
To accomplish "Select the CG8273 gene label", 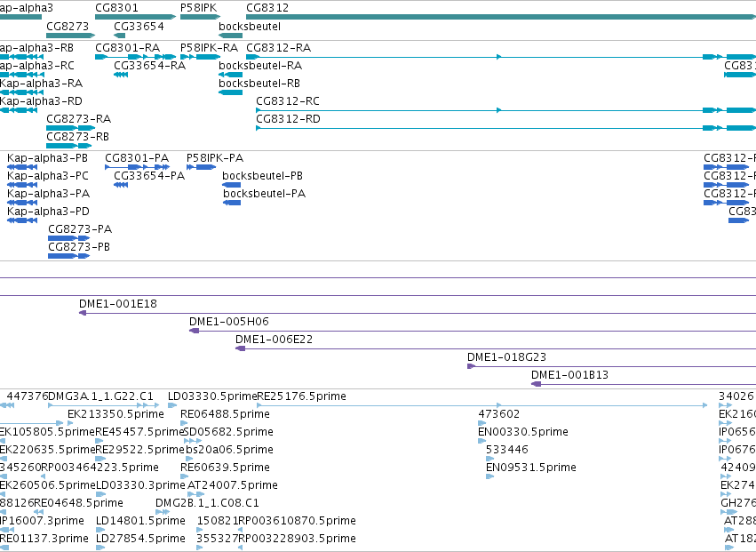I will 68,26.
